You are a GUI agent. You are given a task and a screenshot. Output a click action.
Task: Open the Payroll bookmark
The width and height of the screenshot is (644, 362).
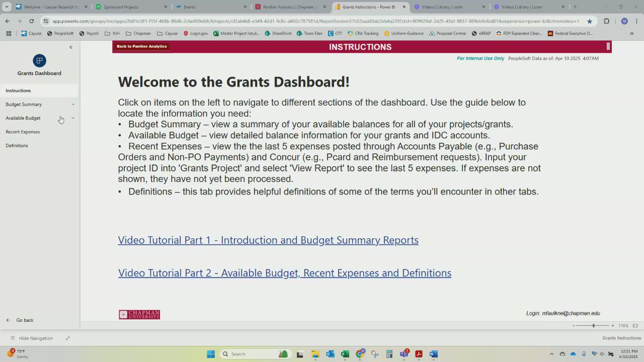[89, 34]
